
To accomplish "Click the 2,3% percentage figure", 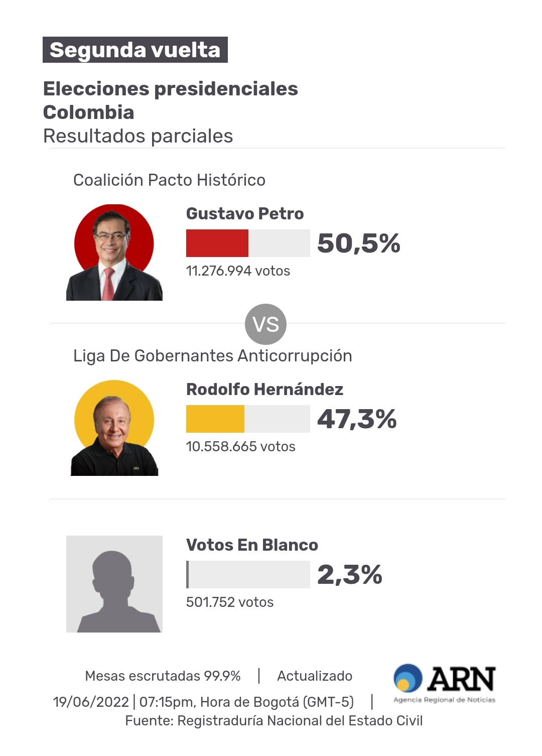I will click(x=350, y=574).
